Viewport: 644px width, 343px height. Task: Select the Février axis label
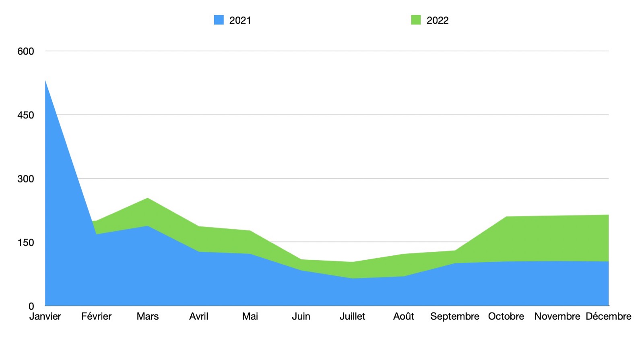tap(96, 316)
